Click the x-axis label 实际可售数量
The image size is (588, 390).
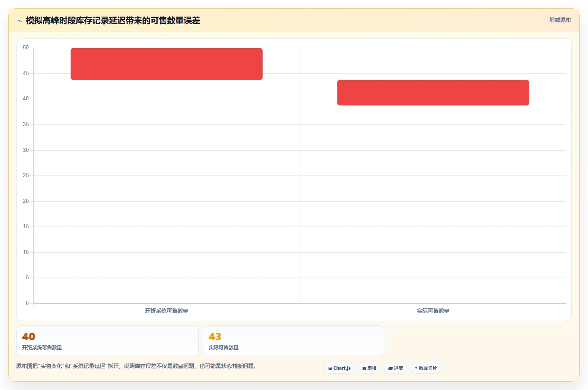(x=433, y=311)
